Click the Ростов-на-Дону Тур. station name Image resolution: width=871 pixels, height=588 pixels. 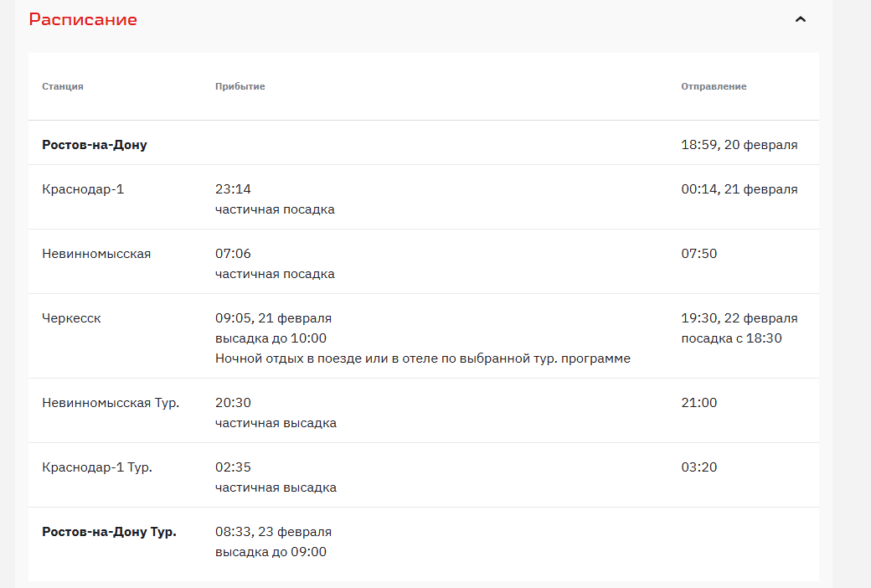tap(109, 532)
